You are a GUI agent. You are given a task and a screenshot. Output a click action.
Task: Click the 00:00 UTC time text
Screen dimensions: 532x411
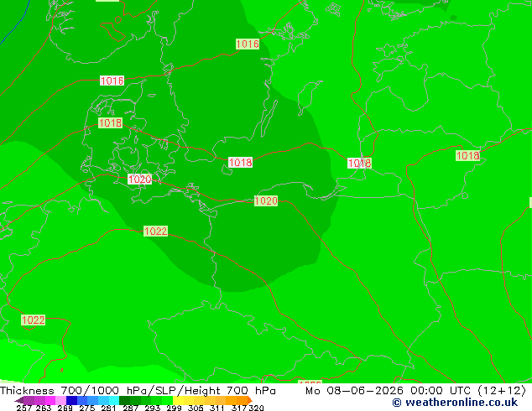(441, 391)
